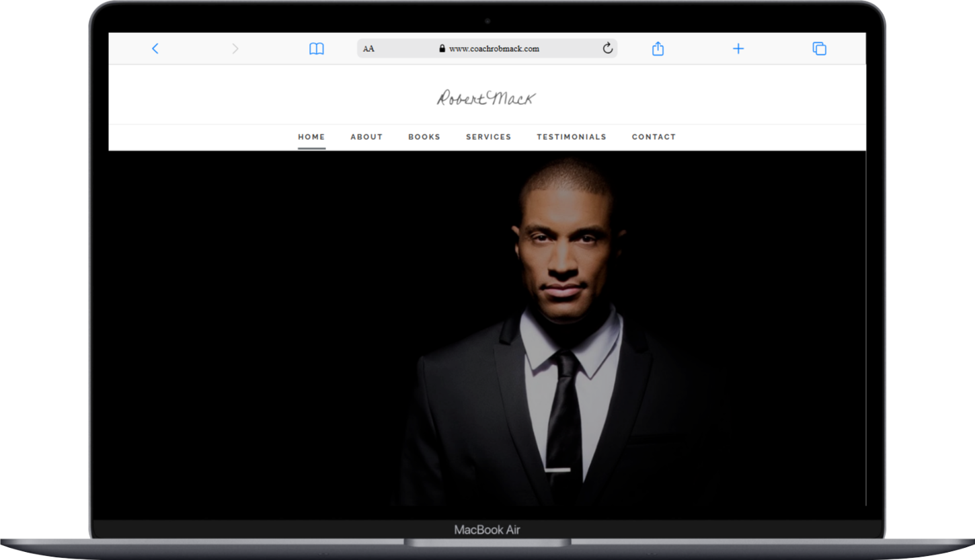The width and height of the screenshot is (975, 560).
Task: Click the MacBook Air label below the screen
Action: (x=487, y=530)
